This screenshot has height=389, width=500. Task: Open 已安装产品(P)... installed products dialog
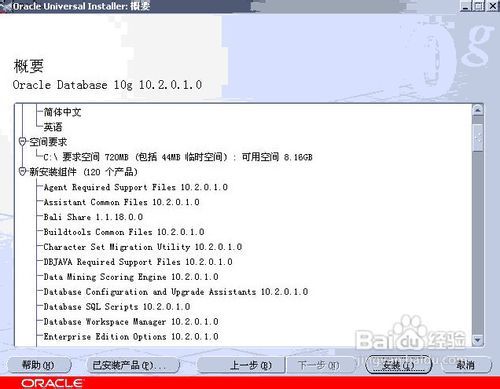pos(132,365)
